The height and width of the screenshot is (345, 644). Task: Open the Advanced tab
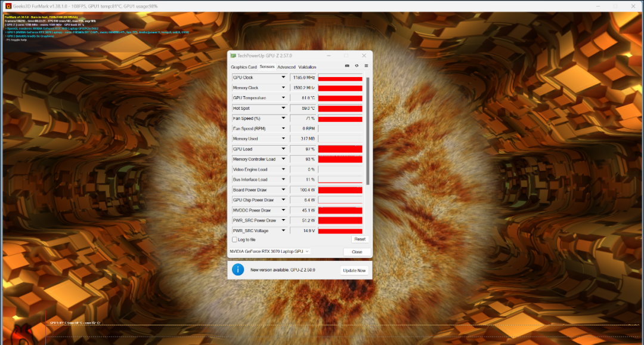286,67
